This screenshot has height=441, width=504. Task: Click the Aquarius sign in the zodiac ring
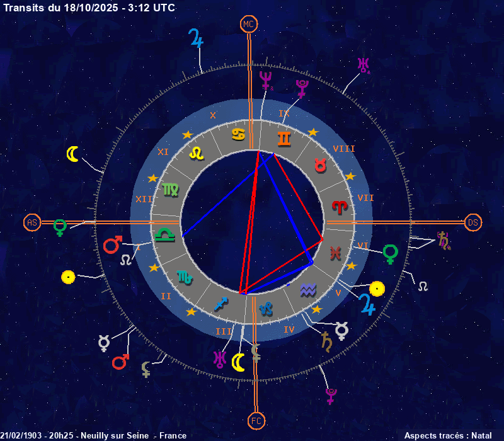(x=308, y=290)
